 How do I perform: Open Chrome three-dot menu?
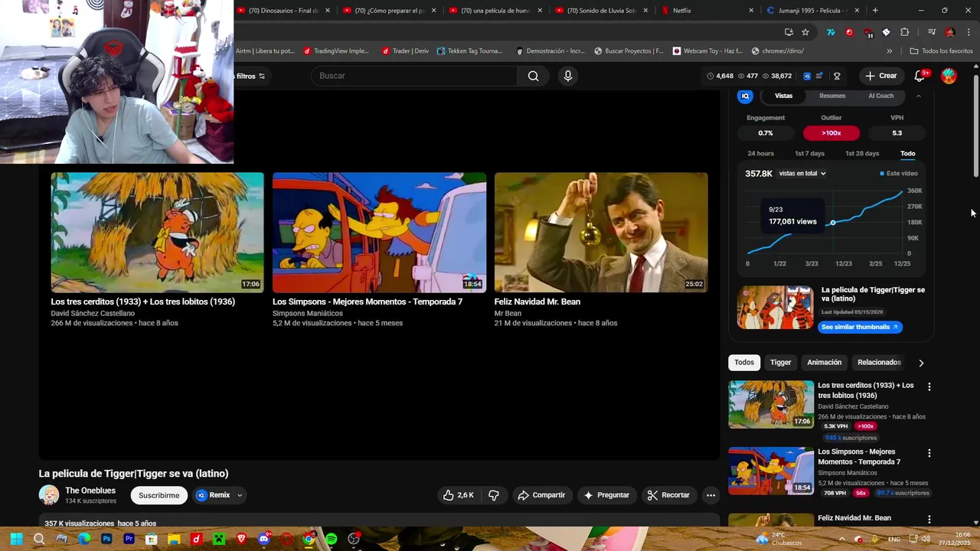[969, 32]
